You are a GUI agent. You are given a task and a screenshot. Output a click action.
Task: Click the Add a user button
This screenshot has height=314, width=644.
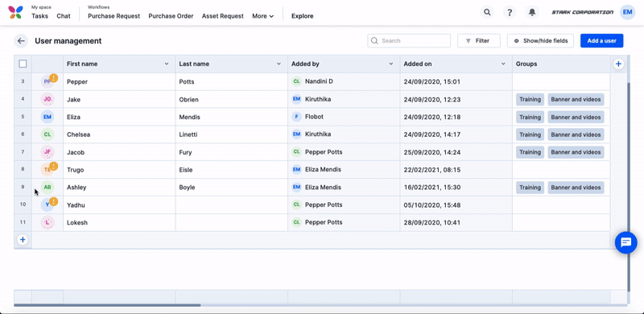(601, 41)
